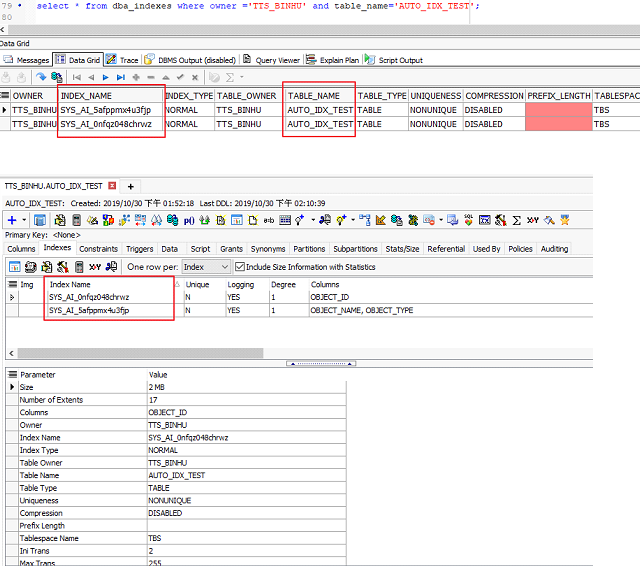Click the insert record plus icon
Screen dimensions: 640x566
pos(136,77)
